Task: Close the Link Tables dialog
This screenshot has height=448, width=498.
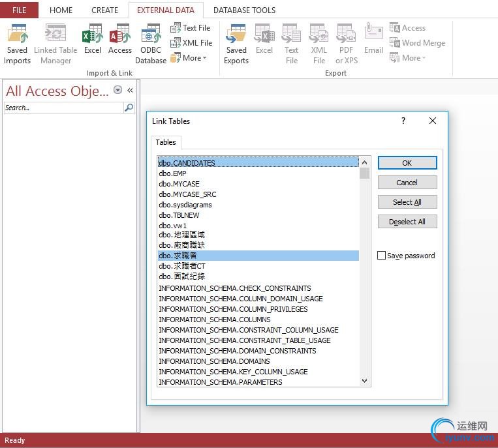Action: 433,121
